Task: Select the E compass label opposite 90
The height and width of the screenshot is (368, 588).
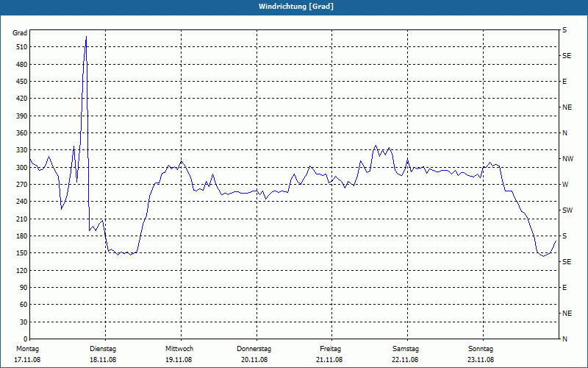Action: [x=564, y=288]
